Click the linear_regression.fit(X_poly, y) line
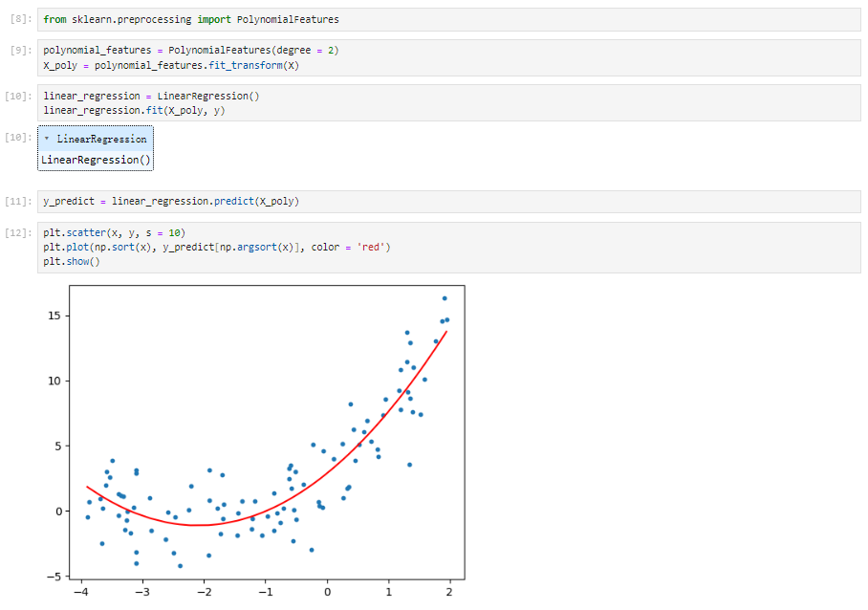This screenshot has height=610, width=868. pos(134,110)
